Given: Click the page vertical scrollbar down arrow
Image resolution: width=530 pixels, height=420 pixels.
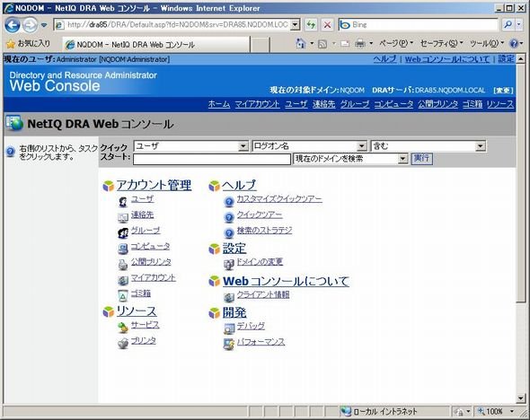Looking at the screenshot, I should [x=521, y=398].
